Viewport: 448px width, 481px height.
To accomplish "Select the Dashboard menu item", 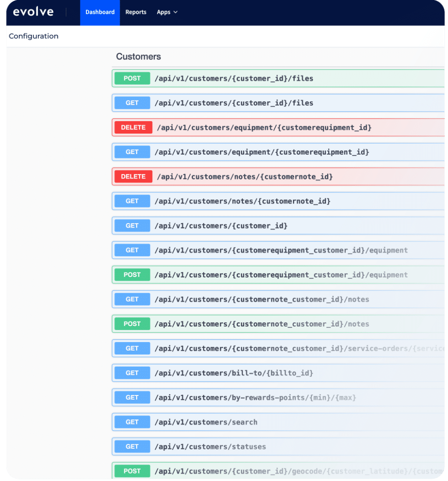I will (100, 12).
